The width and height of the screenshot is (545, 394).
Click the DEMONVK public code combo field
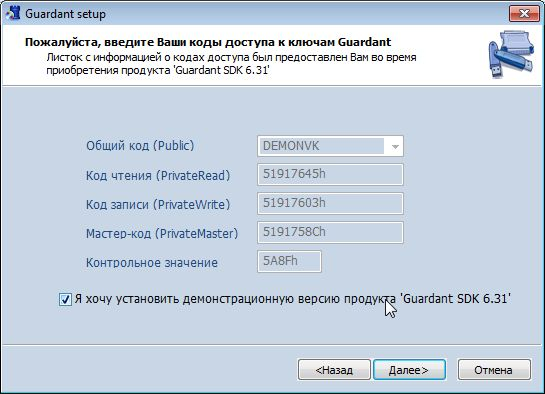pos(330,146)
